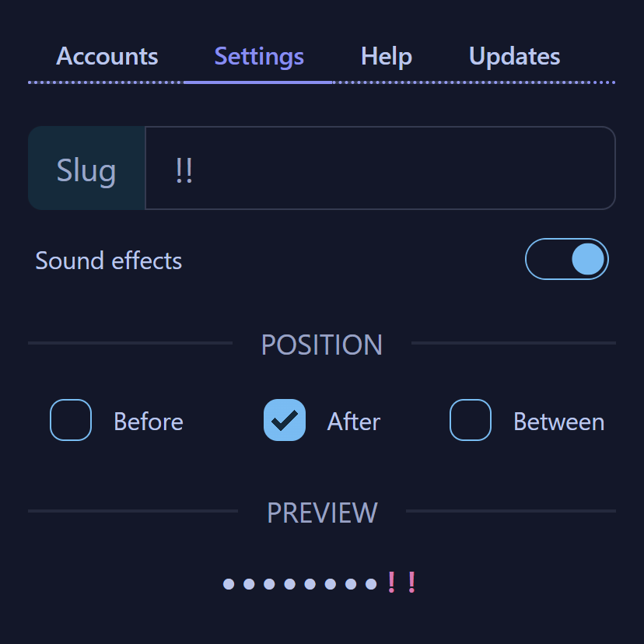
Task: Click the Slug label
Action: click(86, 168)
